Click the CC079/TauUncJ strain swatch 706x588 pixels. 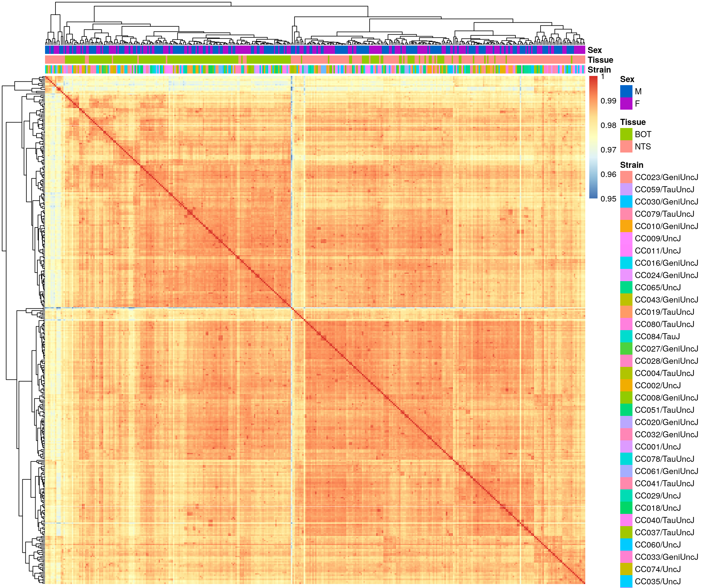tap(626, 214)
